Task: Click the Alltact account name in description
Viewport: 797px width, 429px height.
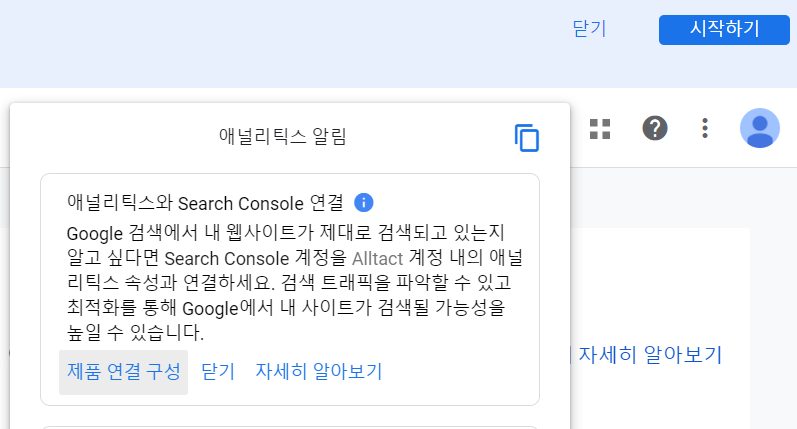Action: [x=378, y=259]
